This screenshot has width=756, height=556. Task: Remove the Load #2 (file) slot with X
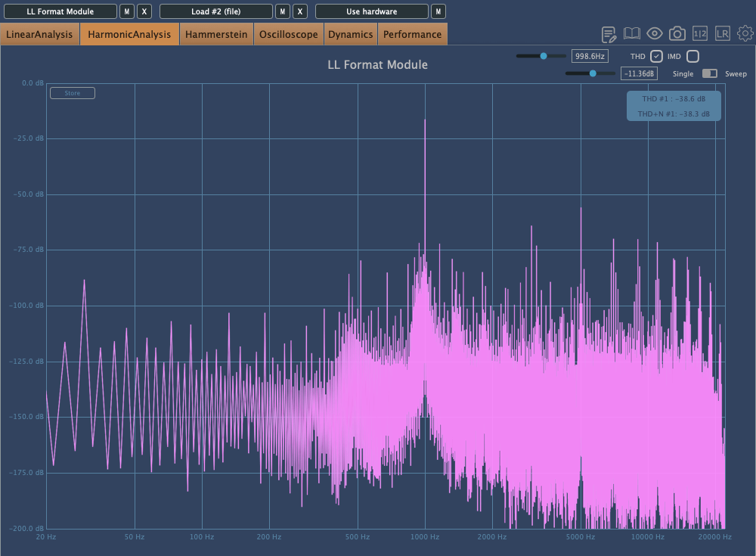click(x=300, y=11)
